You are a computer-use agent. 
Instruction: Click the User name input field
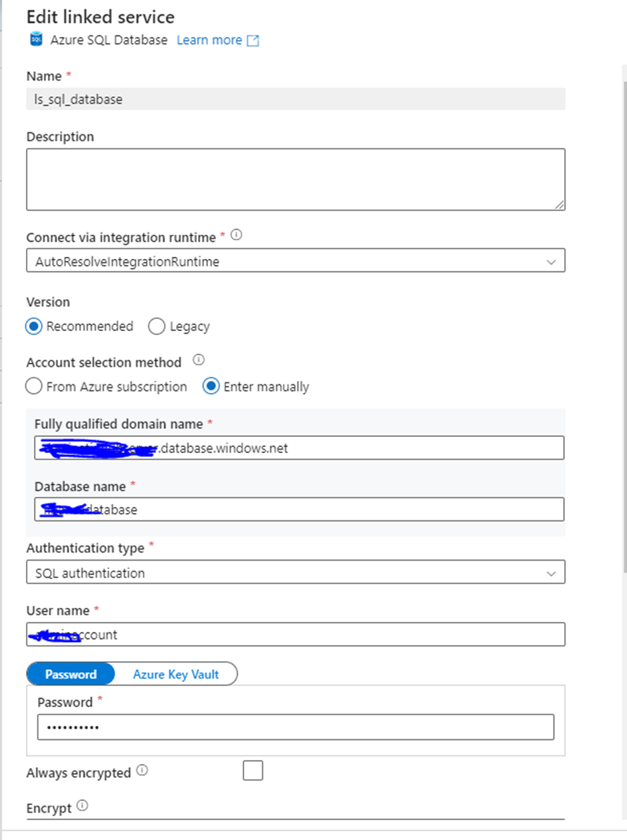point(295,634)
